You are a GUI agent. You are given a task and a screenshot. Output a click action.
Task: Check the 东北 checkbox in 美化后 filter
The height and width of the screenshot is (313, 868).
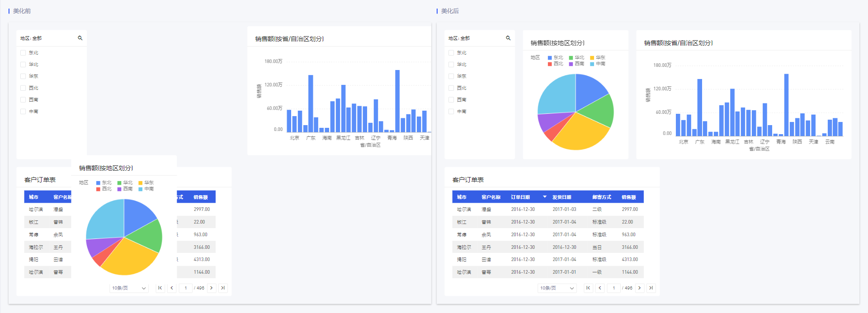tap(451, 53)
